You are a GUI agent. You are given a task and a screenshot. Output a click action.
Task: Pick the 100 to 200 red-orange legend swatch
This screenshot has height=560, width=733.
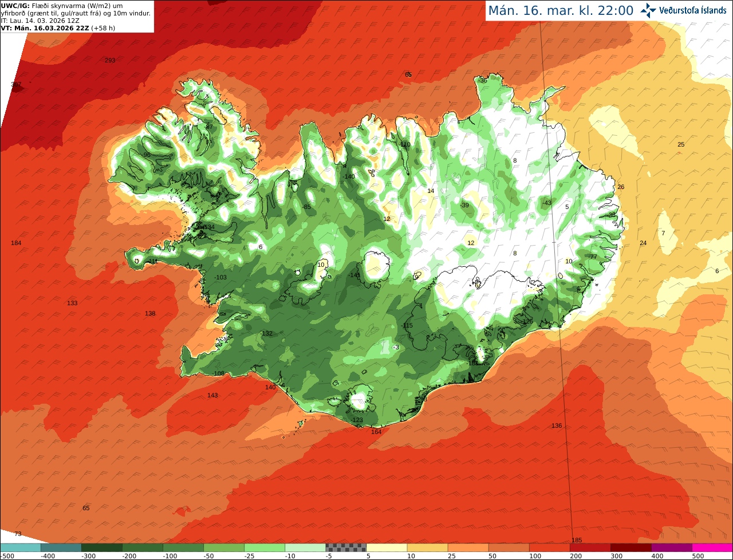tap(549, 547)
